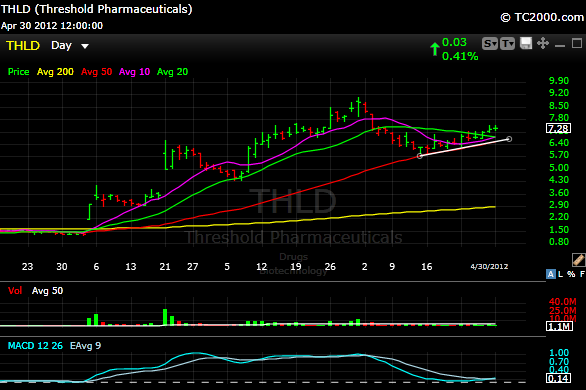Click the 0.14 MACD value tag
This screenshot has height=390, width=586.
pos(558,378)
